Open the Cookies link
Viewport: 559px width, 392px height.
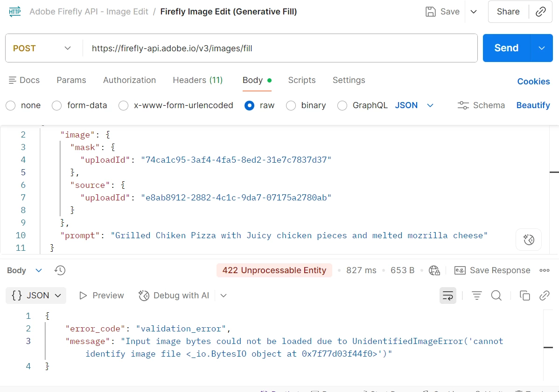[x=533, y=82]
